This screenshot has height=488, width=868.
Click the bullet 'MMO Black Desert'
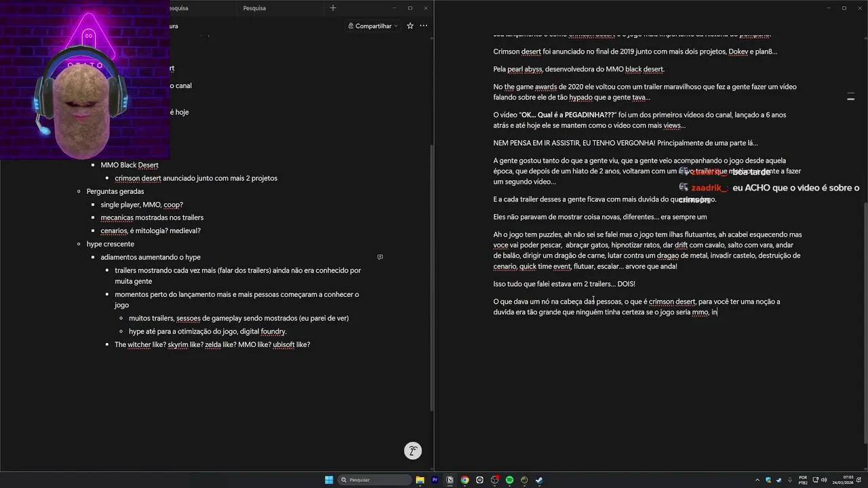(130, 165)
